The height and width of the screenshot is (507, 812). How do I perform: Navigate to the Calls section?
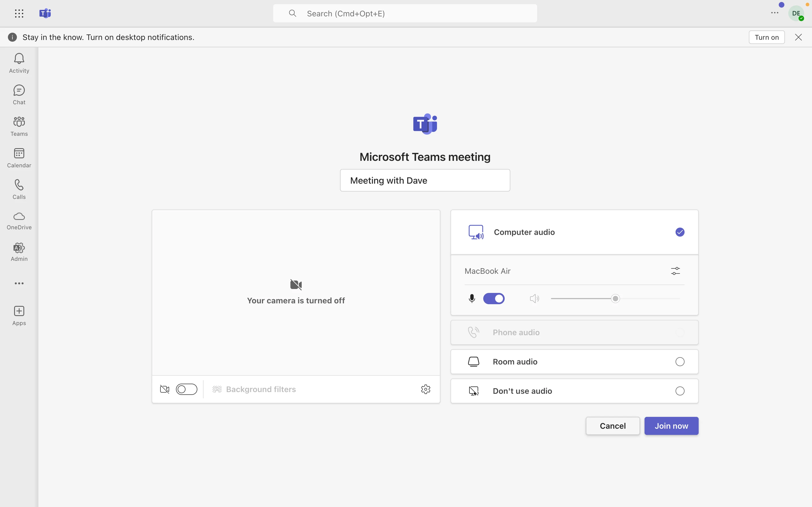click(x=19, y=189)
